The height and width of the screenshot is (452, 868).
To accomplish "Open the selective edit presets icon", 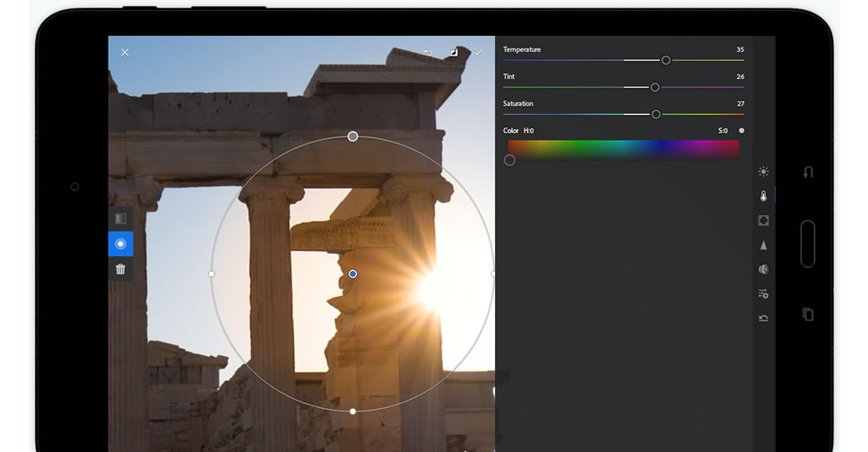I will pos(763,293).
